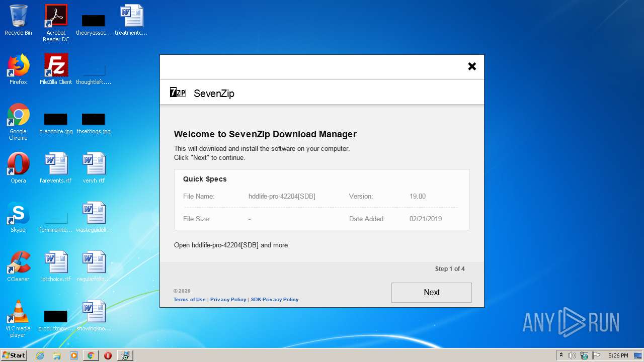Click the 7ZIP logo in installer header
The width and height of the screenshot is (644, 362).
[x=178, y=93]
